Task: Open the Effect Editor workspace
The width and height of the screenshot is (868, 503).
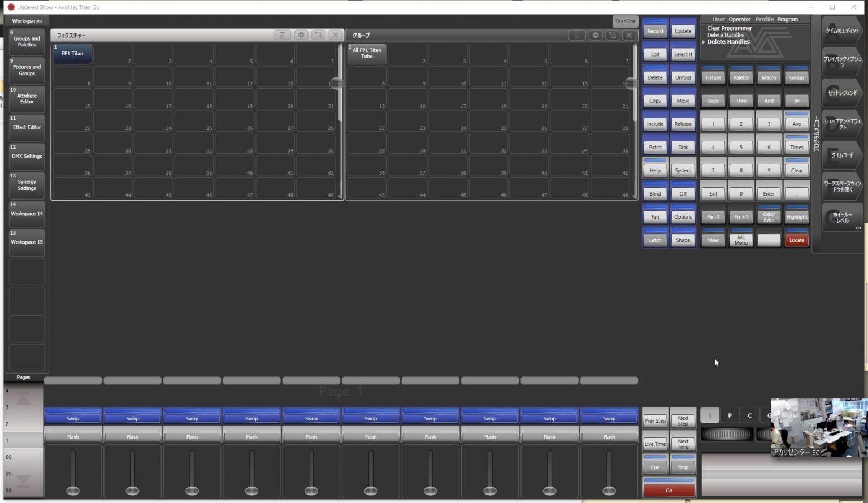Action: (27, 127)
